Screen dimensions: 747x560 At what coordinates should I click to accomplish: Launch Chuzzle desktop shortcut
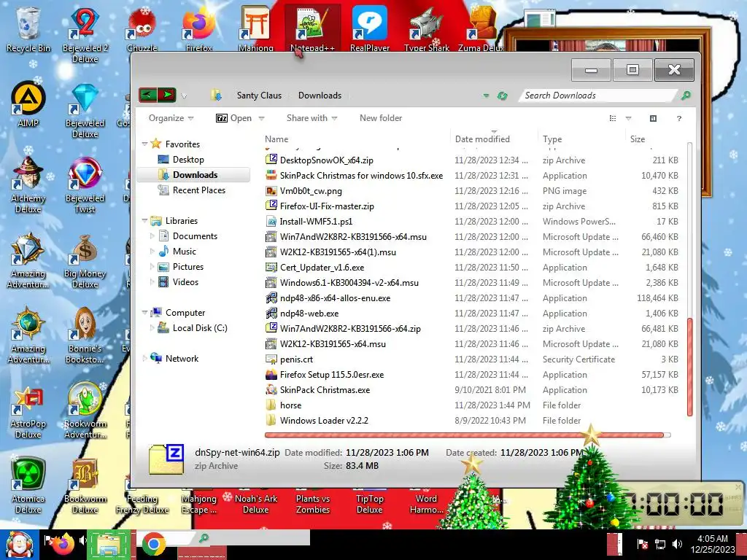click(142, 29)
